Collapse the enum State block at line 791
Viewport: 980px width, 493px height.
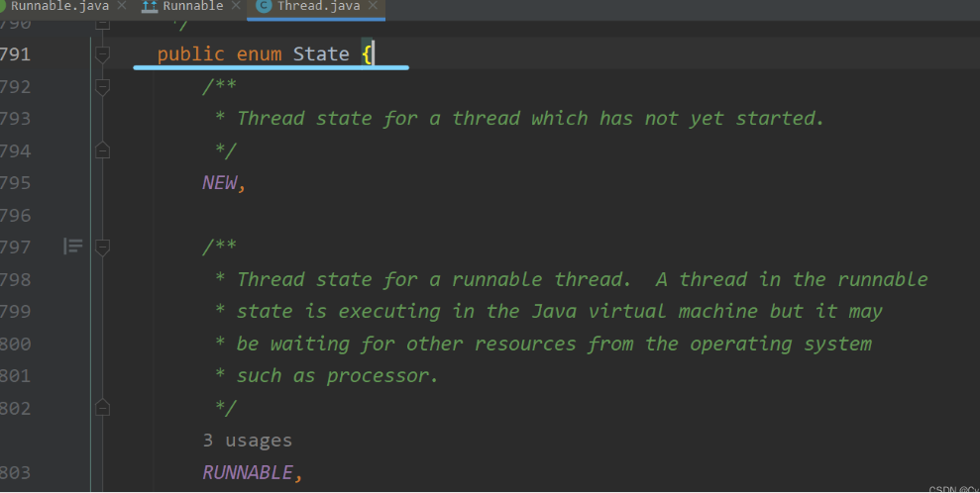[x=102, y=54]
